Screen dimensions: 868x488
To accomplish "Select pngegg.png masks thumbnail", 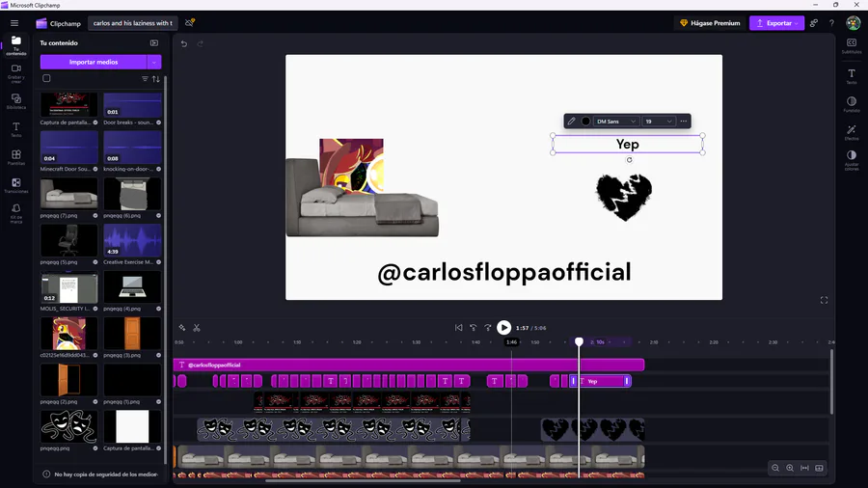I will [68, 426].
